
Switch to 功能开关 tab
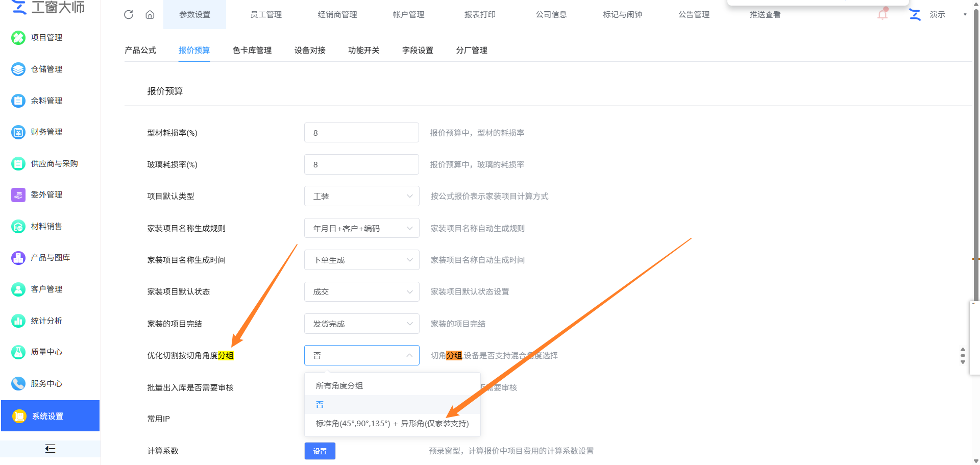click(x=364, y=50)
